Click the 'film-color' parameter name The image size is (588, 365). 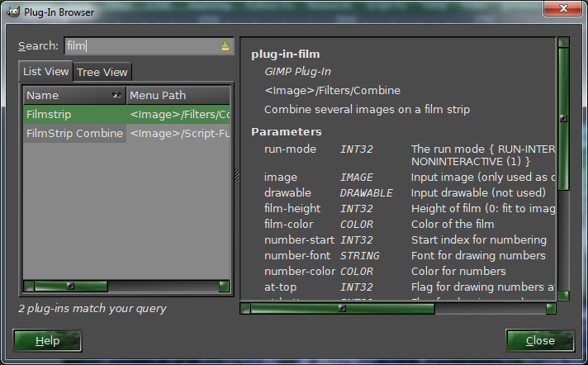(289, 225)
